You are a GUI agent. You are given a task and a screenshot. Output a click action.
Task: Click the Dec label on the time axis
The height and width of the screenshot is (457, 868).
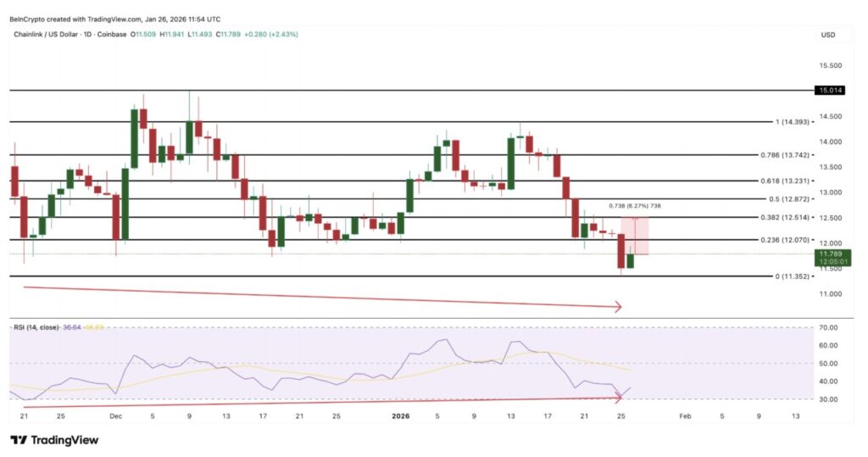tap(115, 416)
